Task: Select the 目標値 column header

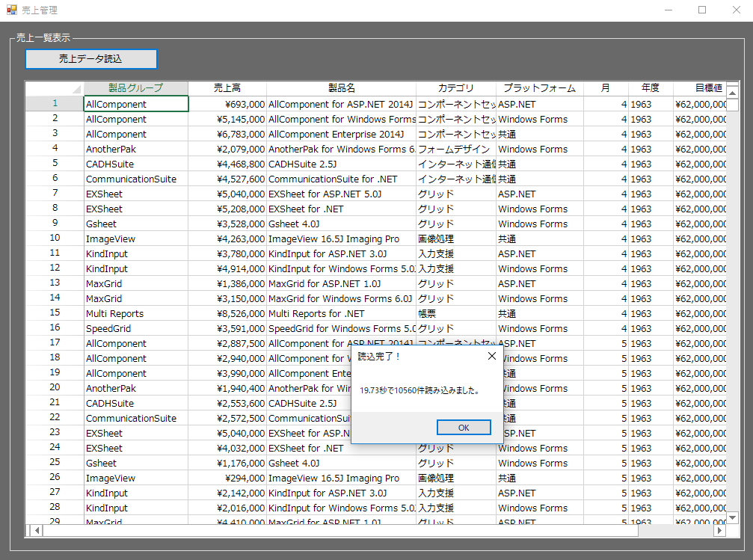Action: pos(700,88)
